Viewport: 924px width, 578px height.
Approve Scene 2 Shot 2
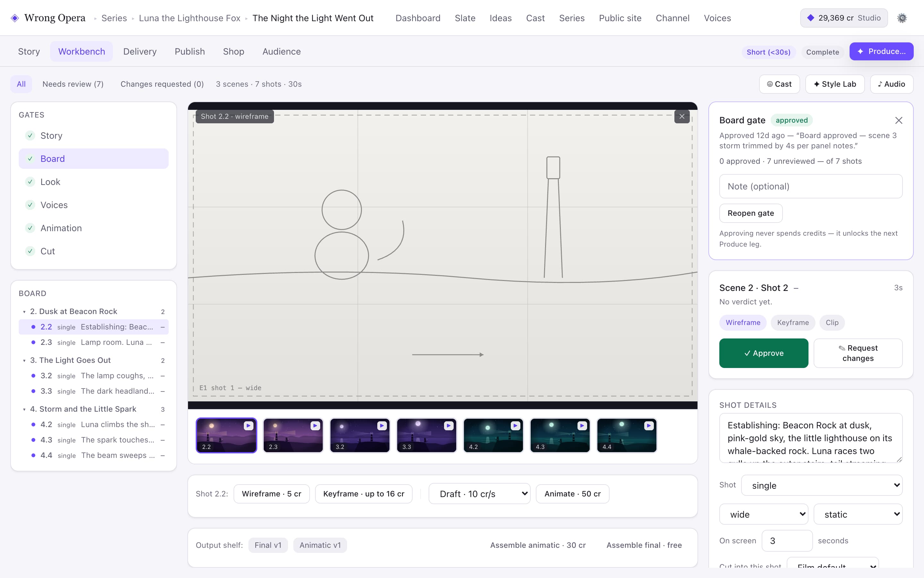(764, 353)
